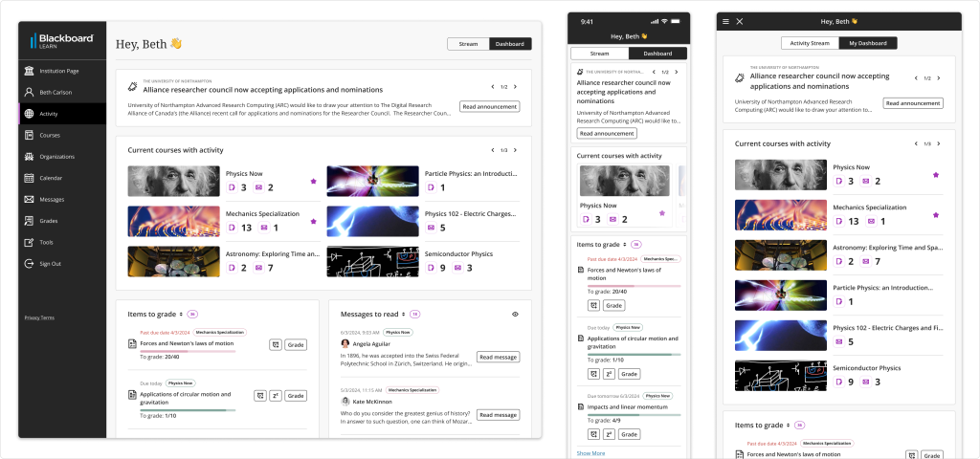Go to next page of desktop current courses
Image resolution: width=980 pixels, height=459 pixels.
(518, 150)
